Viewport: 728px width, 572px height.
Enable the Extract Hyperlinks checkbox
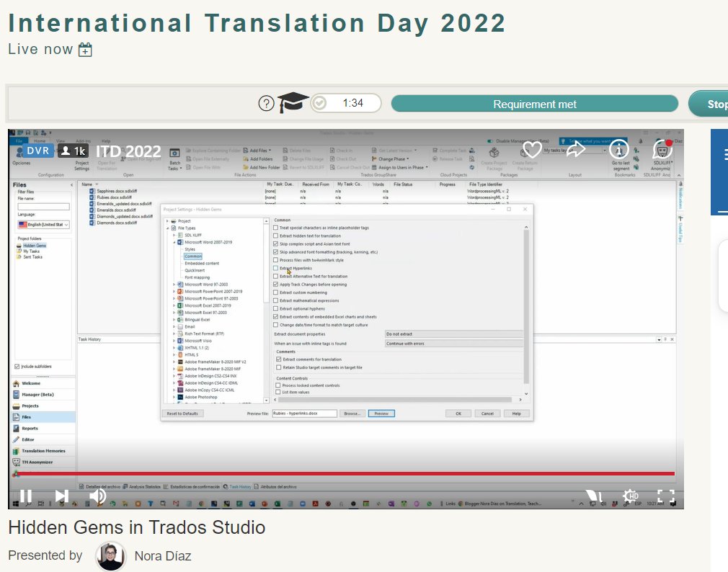(x=275, y=268)
